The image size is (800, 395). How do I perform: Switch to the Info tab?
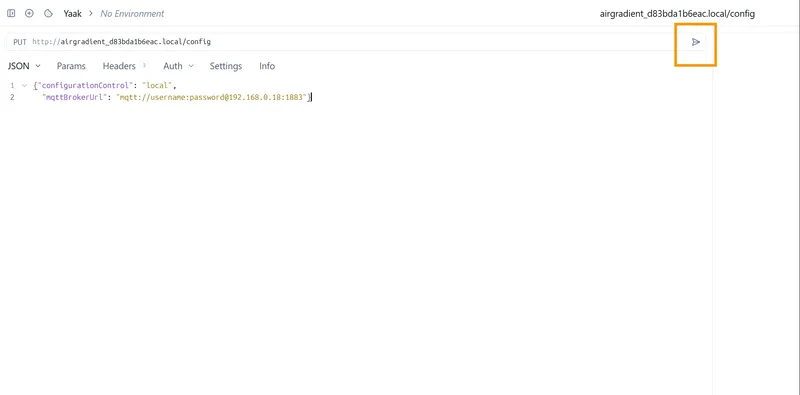tap(267, 66)
